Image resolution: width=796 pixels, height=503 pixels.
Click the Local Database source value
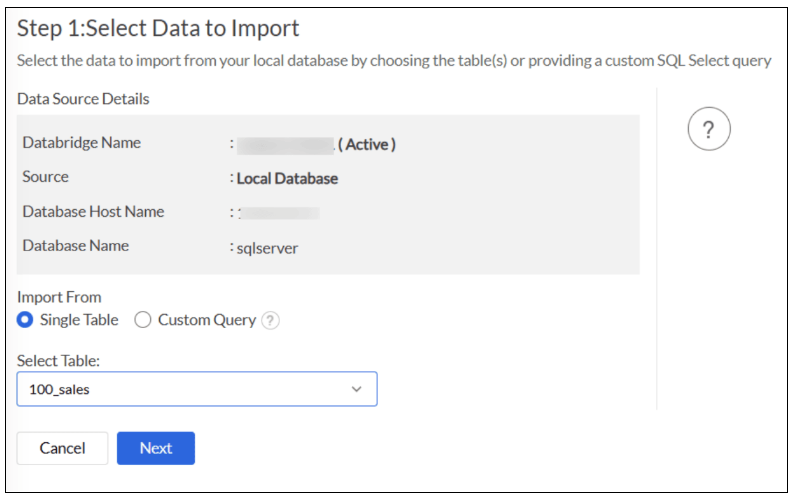click(287, 179)
